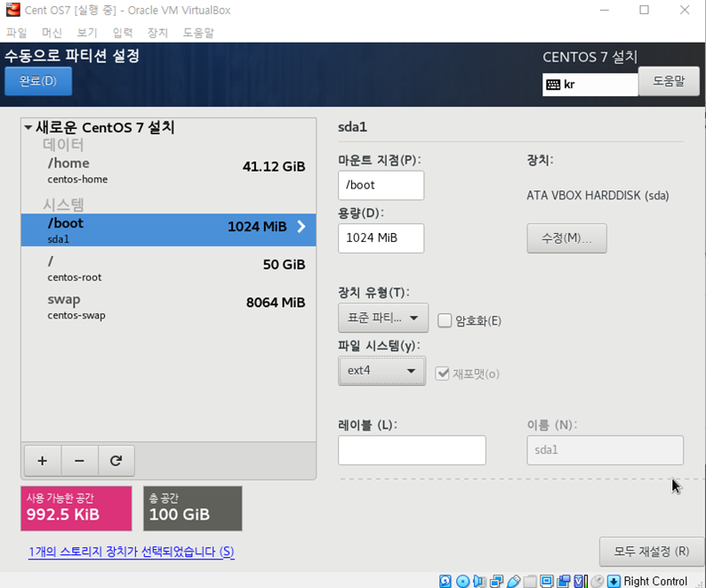
Task: Click the shared folders status icon
Action: click(530, 581)
